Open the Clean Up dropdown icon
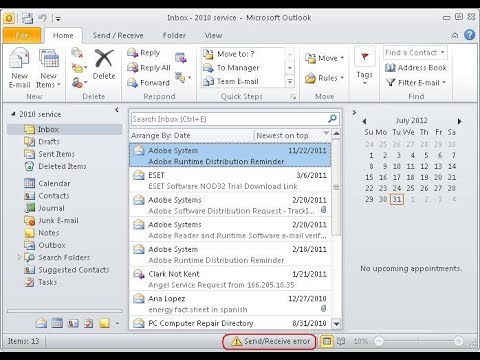The image size is (480, 360). [79, 68]
